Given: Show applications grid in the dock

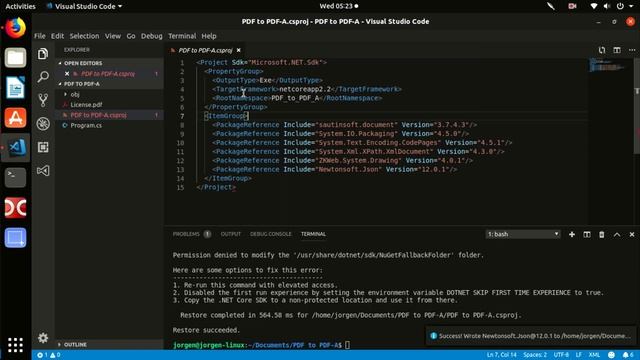Looking at the screenshot, I should click(16, 345).
